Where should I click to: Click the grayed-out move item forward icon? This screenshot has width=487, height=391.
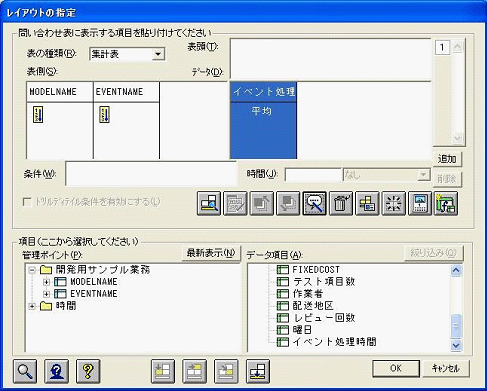[262, 203]
